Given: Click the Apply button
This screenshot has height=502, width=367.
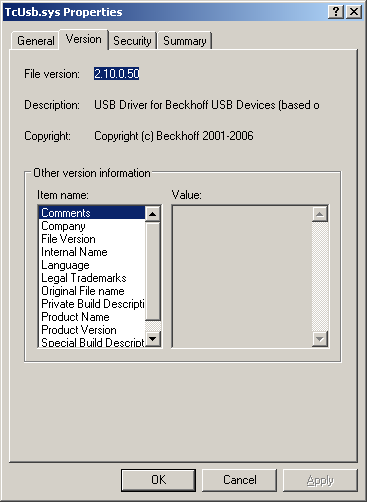Looking at the screenshot, I should (320, 480).
